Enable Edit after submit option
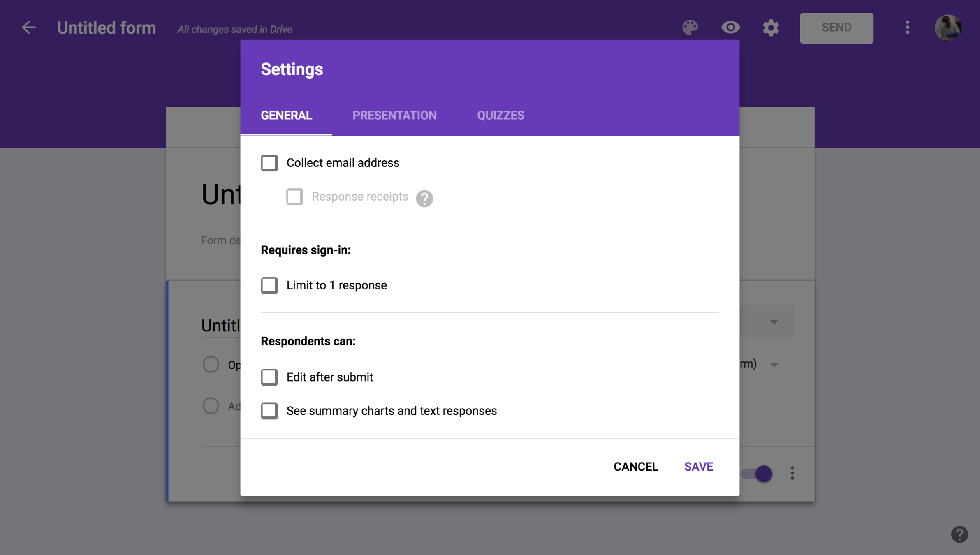This screenshot has height=555, width=980. [269, 377]
